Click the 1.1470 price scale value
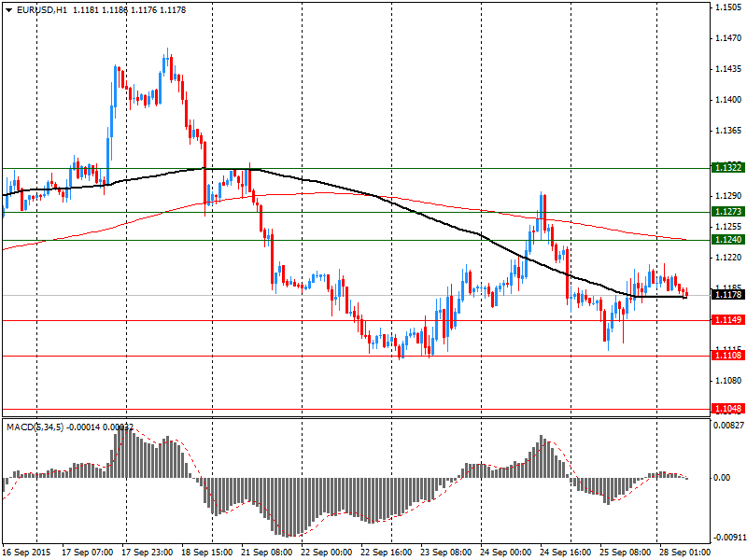Image resolution: width=747 pixels, height=560 pixels. tap(728, 38)
